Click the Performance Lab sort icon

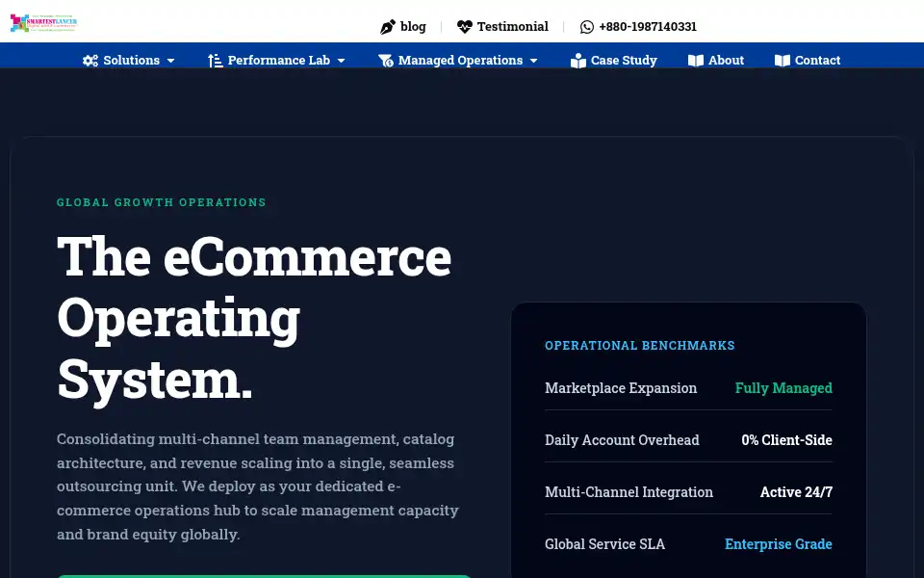tap(215, 60)
